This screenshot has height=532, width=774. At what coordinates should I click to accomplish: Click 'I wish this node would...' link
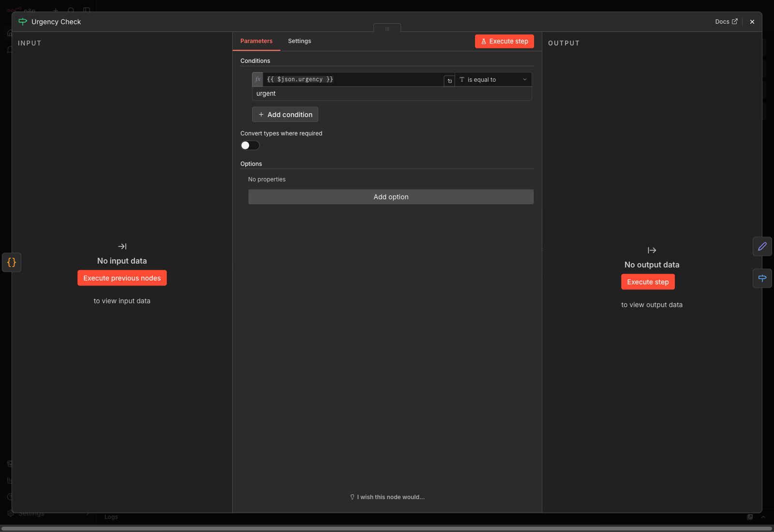click(387, 497)
